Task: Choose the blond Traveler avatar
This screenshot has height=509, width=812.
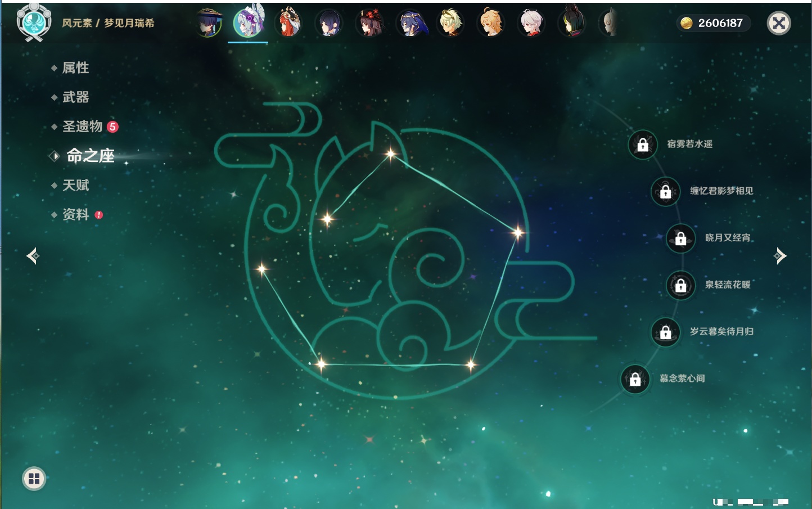Action: click(x=491, y=23)
